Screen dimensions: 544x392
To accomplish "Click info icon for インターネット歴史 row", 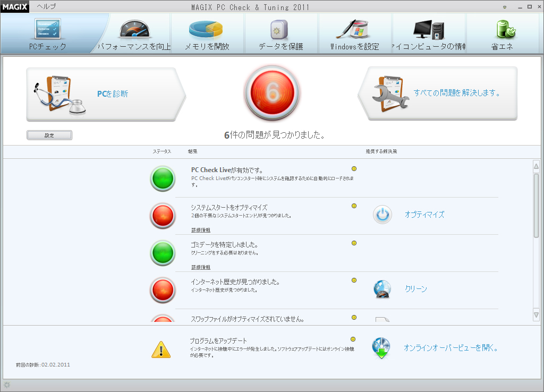I will [x=354, y=280].
